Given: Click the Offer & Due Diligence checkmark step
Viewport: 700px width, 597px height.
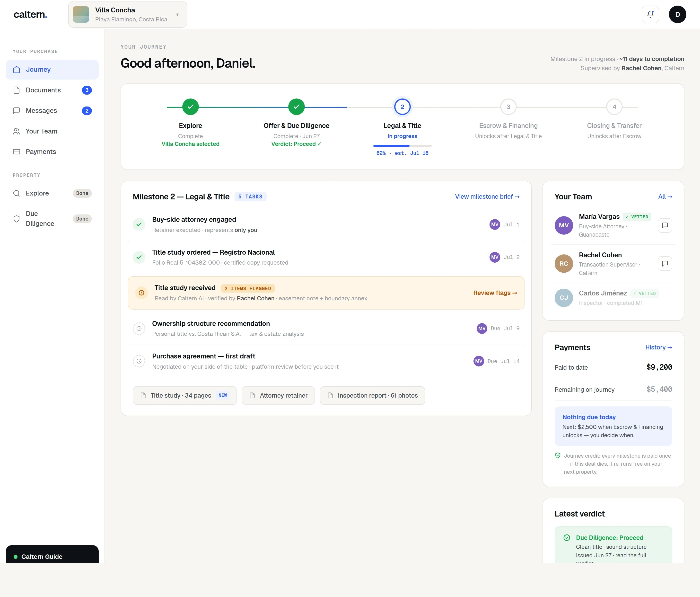Looking at the screenshot, I should (296, 107).
